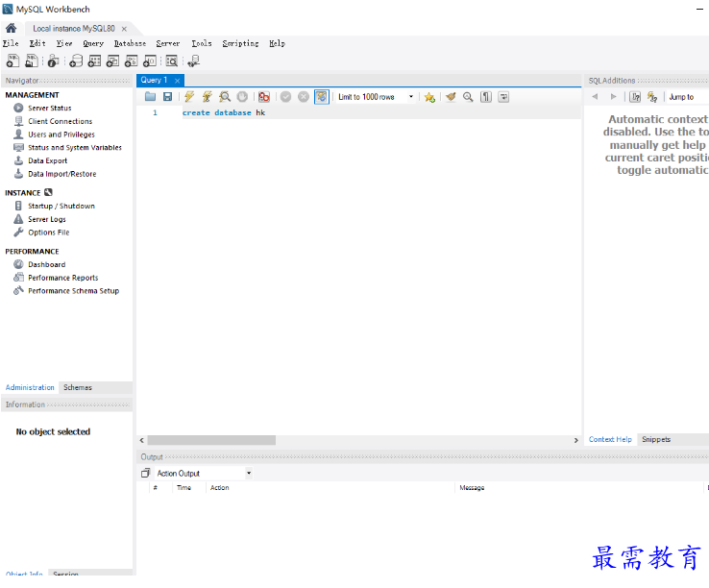Screen dimensions: 709x588
Task: Open the Edit menu
Action: click(x=37, y=43)
